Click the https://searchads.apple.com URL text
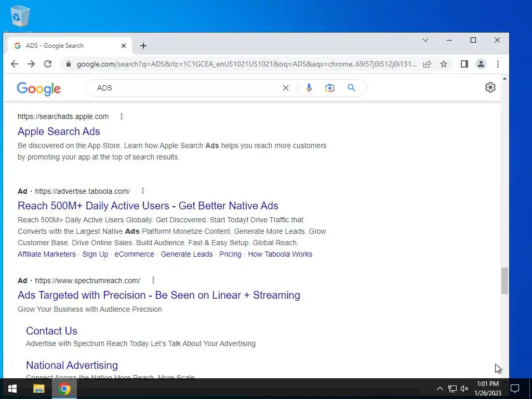This screenshot has height=399, width=532. point(63,116)
